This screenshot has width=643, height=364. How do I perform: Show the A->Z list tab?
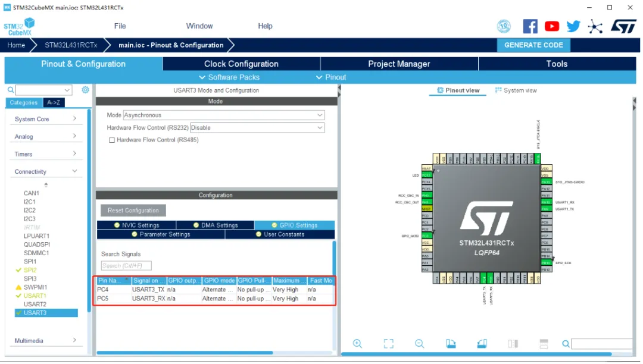pyautogui.click(x=54, y=103)
